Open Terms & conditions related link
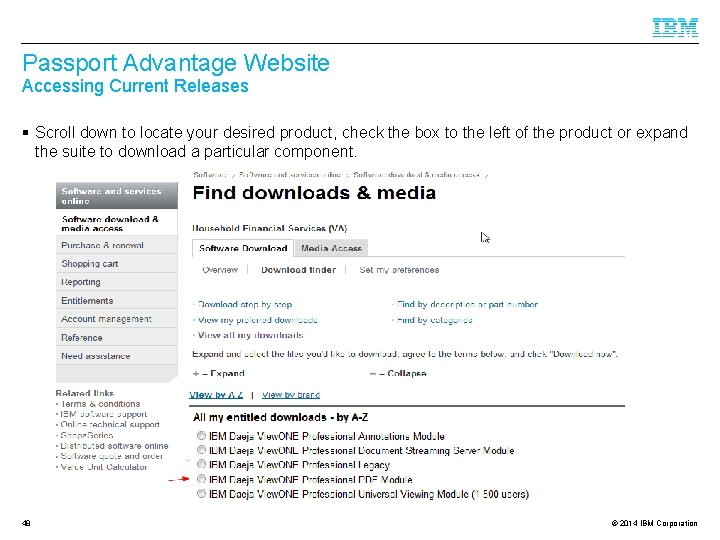Image resolution: width=720 pixels, height=540 pixels. click(x=100, y=404)
